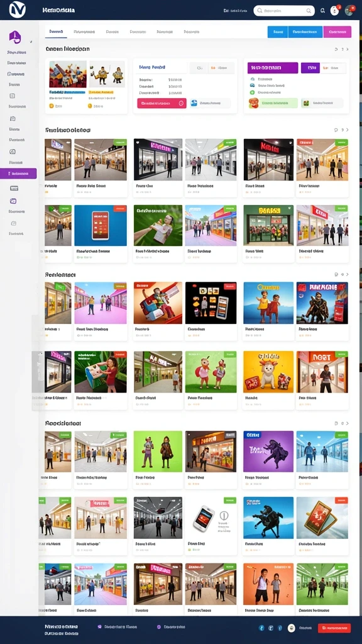Open the thumbnail of a red phone on a blue background
Image resolution: width=362 pixels, height=644 pixels.
(x=101, y=226)
